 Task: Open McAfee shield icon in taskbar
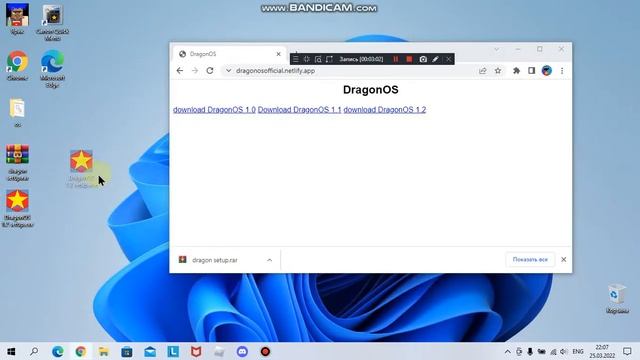(x=196, y=351)
